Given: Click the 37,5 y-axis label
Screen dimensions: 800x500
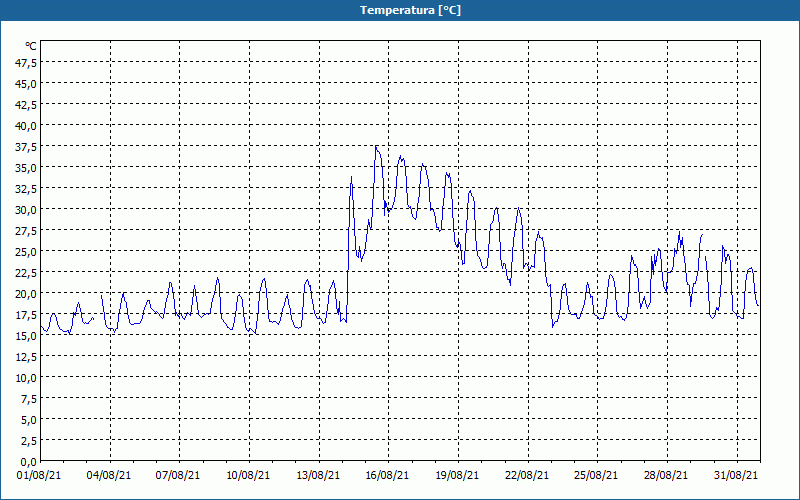Looking at the screenshot, I should click(x=27, y=147).
